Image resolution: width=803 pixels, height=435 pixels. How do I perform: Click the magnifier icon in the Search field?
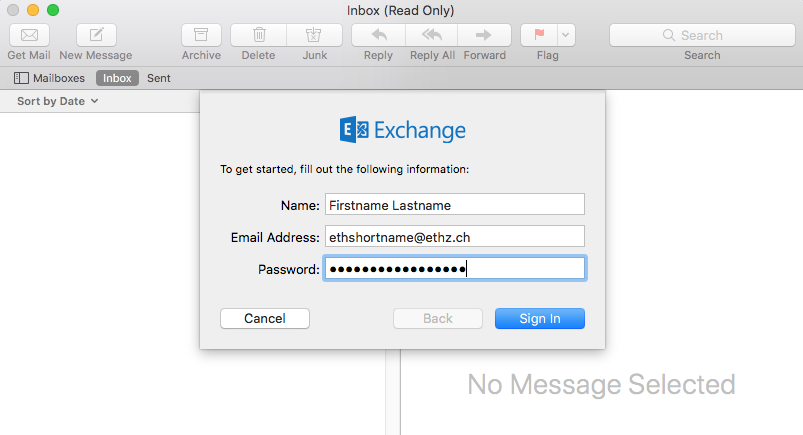coord(669,35)
